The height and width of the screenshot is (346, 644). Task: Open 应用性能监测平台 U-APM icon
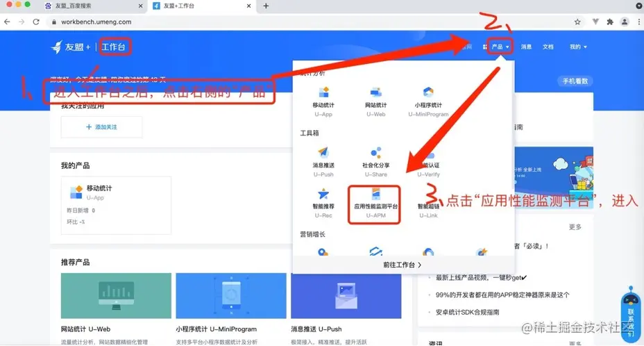376,194
